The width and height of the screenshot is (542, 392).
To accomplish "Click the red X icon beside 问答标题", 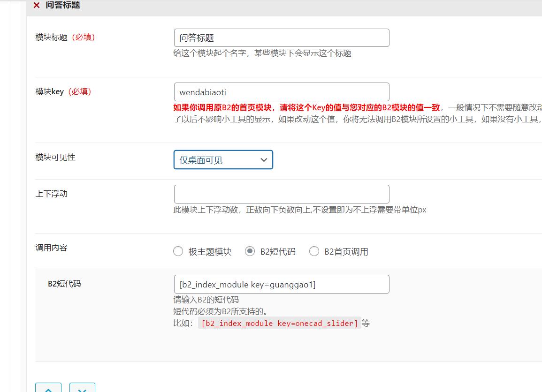I will 37,5.
